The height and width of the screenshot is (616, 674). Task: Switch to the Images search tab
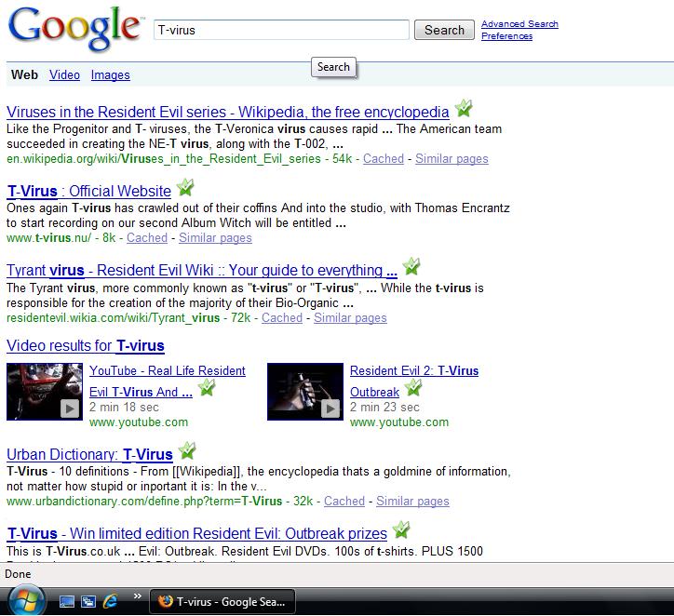click(111, 74)
